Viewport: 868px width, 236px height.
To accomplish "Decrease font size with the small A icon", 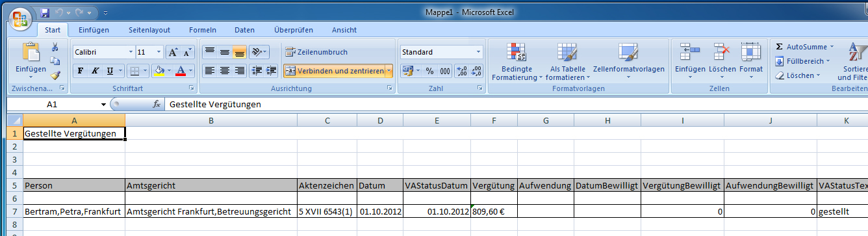I will (x=187, y=52).
